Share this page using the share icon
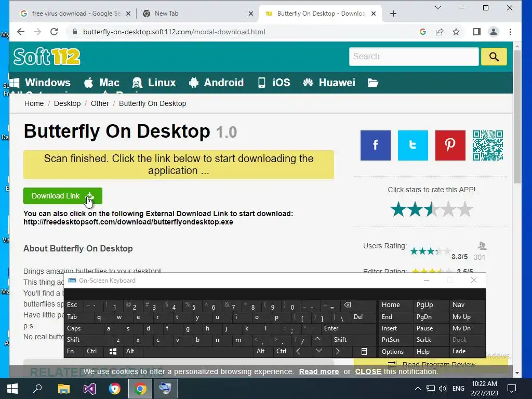This screenshot has height=399, width=532. [x=440, y=32]
